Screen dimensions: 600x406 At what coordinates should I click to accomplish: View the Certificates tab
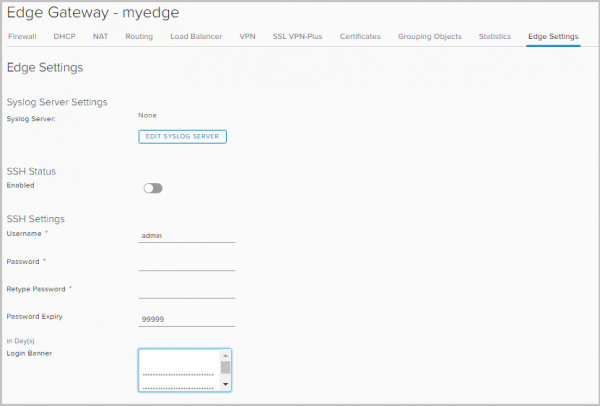point(360,36)
